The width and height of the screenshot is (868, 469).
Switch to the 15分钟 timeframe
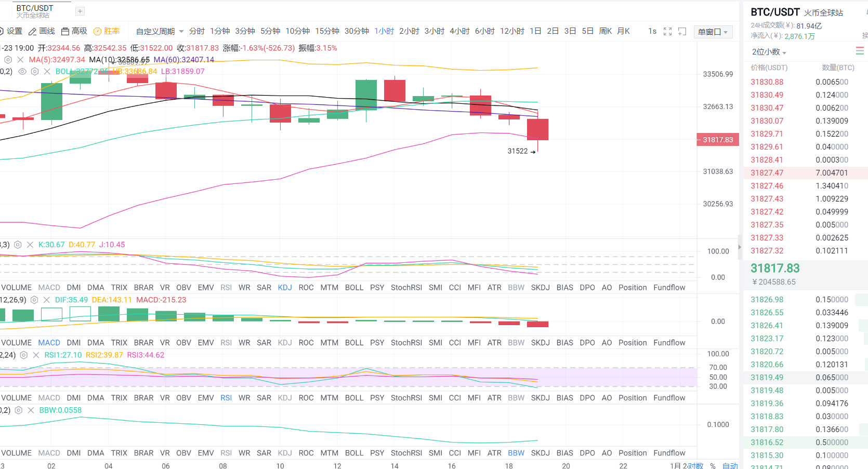pos(327,31)
